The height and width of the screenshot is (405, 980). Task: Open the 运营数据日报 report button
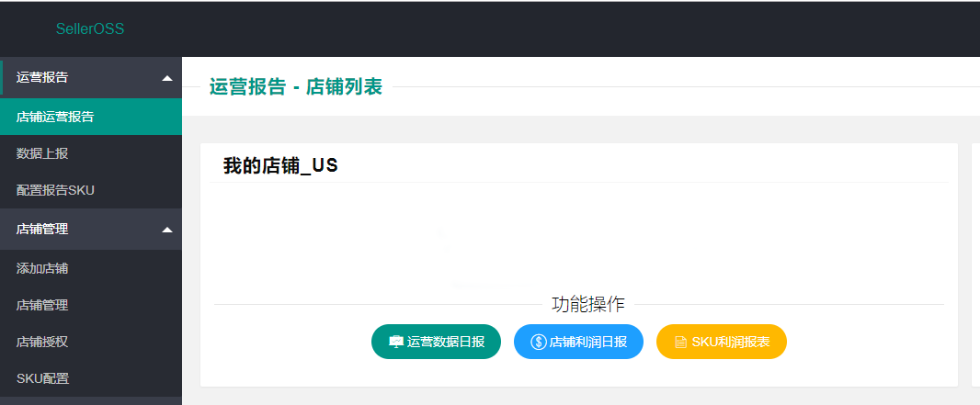(437, 342)
